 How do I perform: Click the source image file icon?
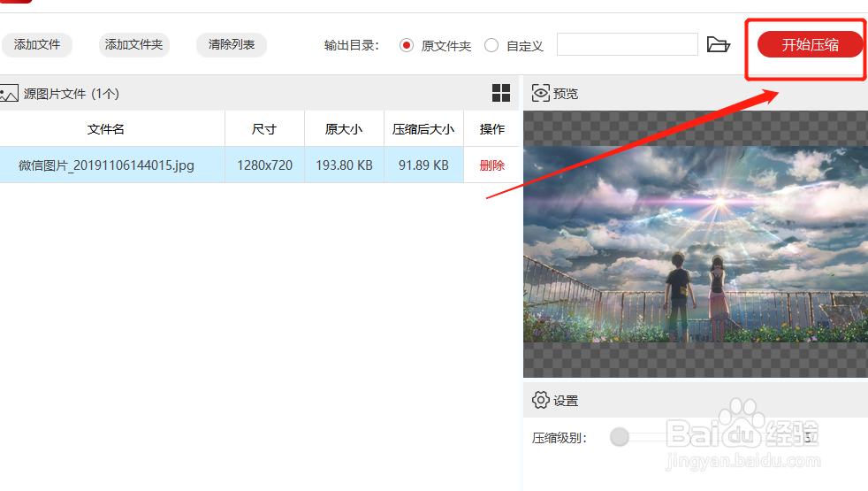(9, 93)
